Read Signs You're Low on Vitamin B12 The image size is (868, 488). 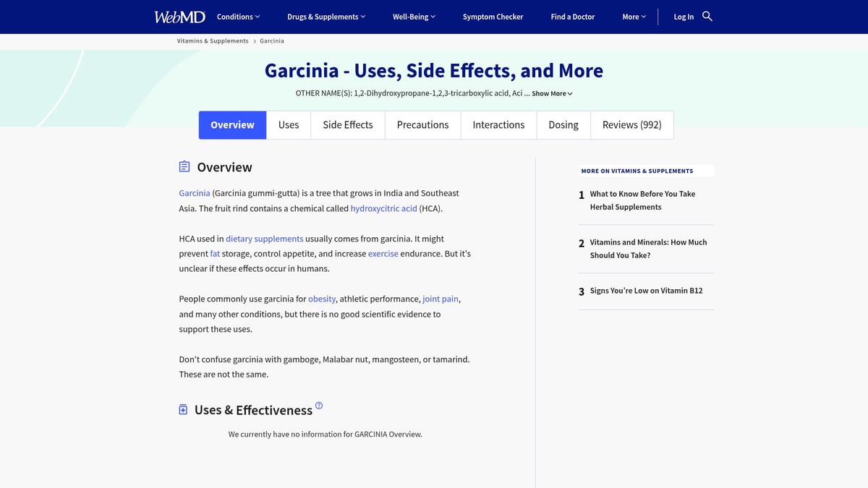pyautogui.click(x=646, y=291)
